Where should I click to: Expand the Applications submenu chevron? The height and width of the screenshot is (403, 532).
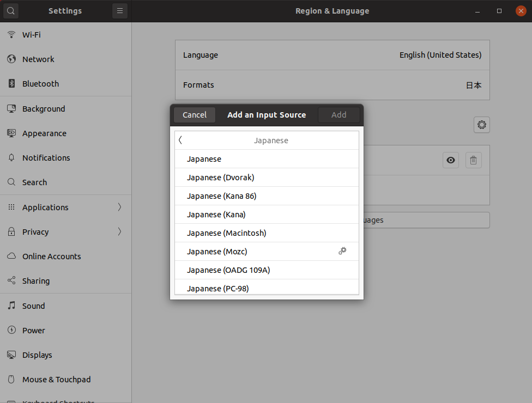pos(119,207)
